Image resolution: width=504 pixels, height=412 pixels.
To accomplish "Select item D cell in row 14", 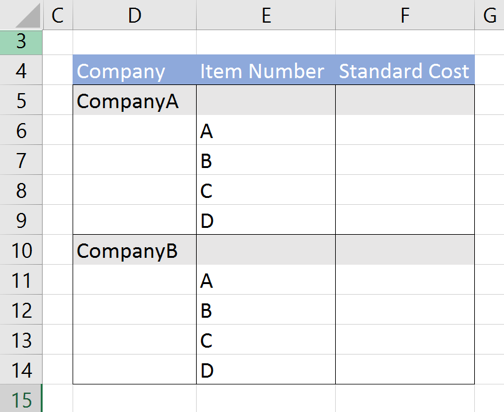I will point(266,370).
